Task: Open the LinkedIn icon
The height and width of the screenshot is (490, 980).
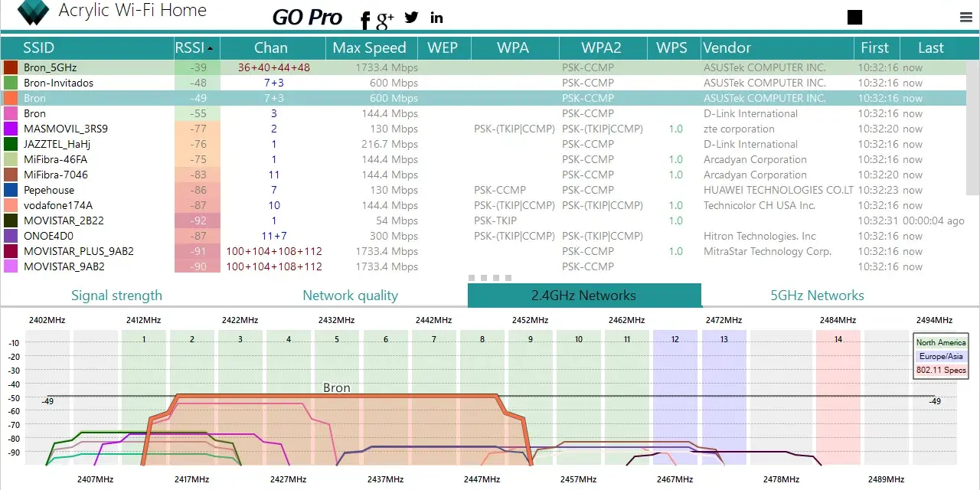Action: [436, 18]
